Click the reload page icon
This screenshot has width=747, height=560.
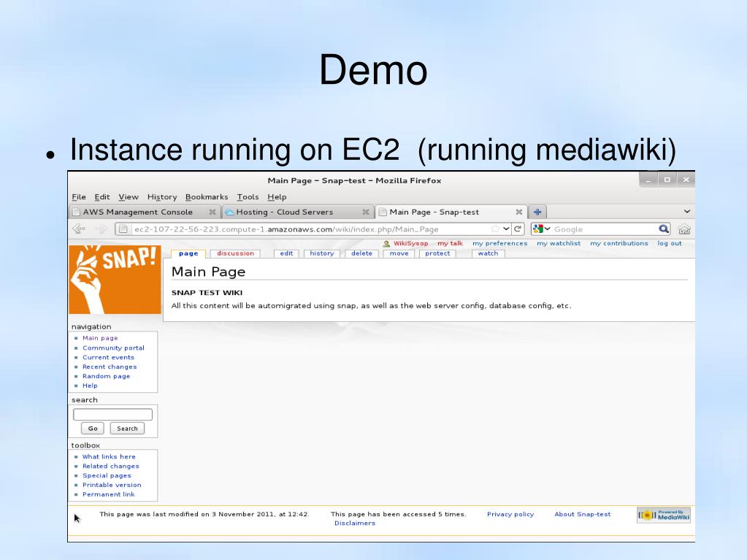click(x=518, y=229)
